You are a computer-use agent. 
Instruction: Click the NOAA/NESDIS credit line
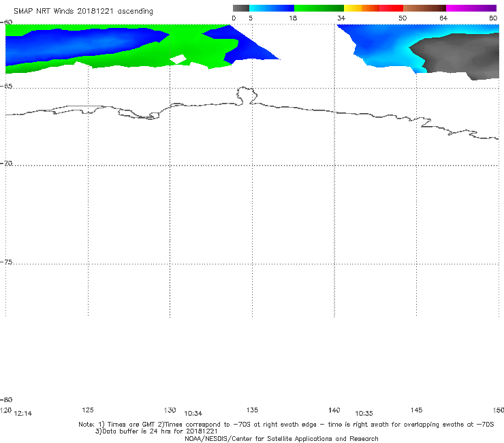(x=281, y=439)
